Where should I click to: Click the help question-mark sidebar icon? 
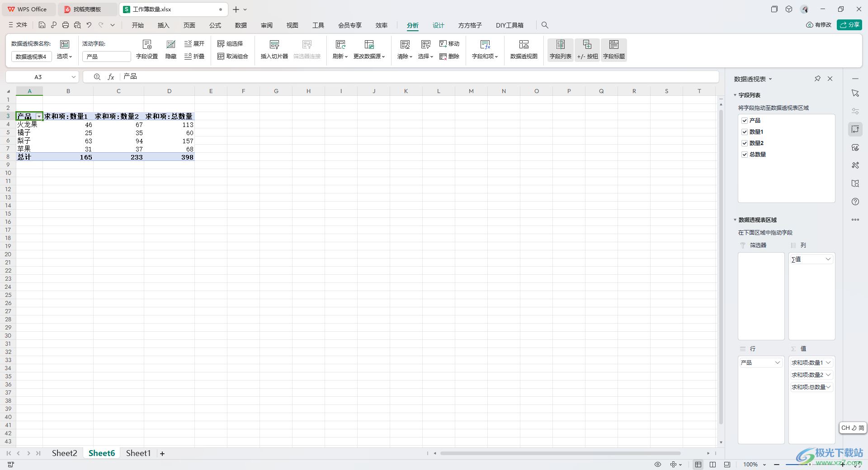(855, 202)
